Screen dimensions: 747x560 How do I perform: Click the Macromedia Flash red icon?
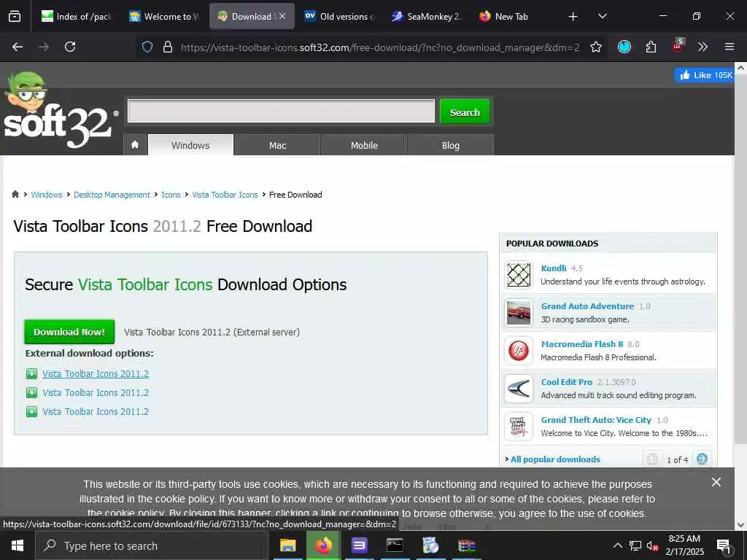519,351
